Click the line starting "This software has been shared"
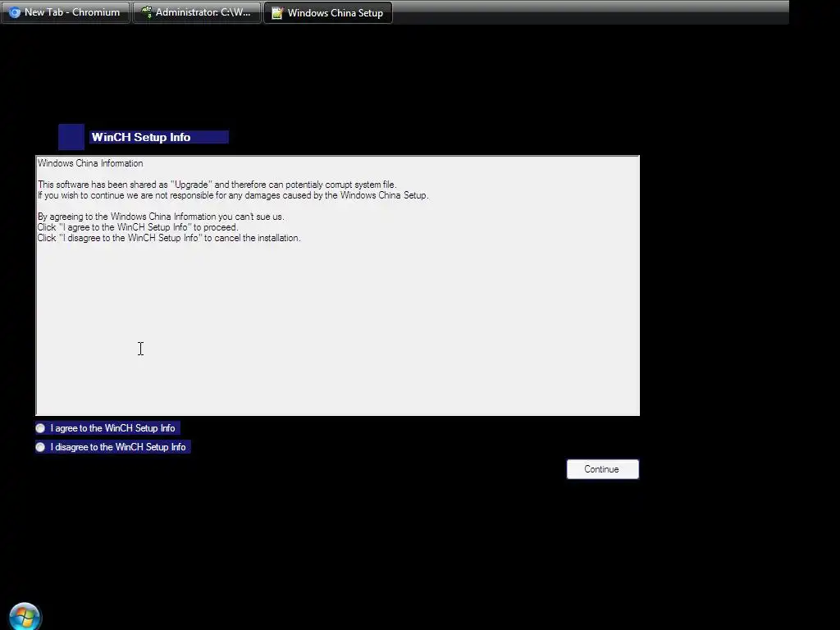840x630 pixels. [x=217, y=185]
